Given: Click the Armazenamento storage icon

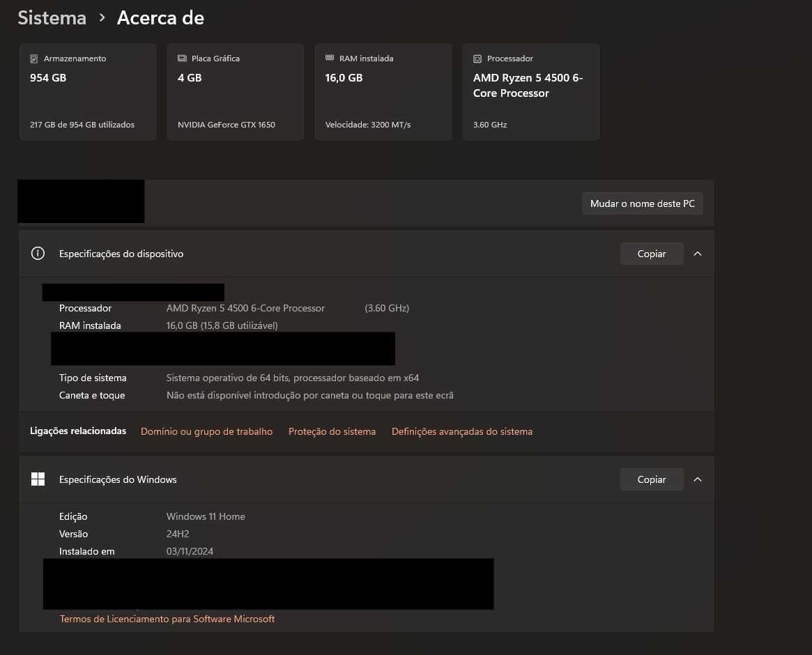Looking at the screenshot, I should (x=33, y=59).
